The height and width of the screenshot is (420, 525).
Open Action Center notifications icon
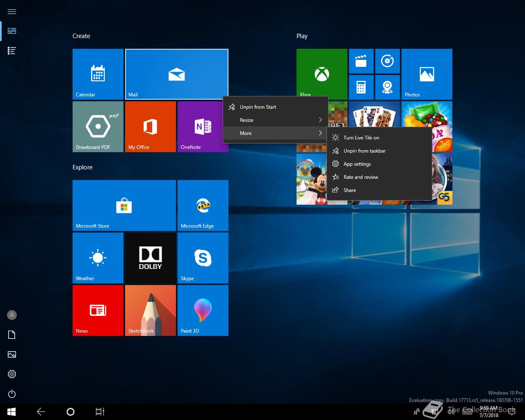coord(512,412)
